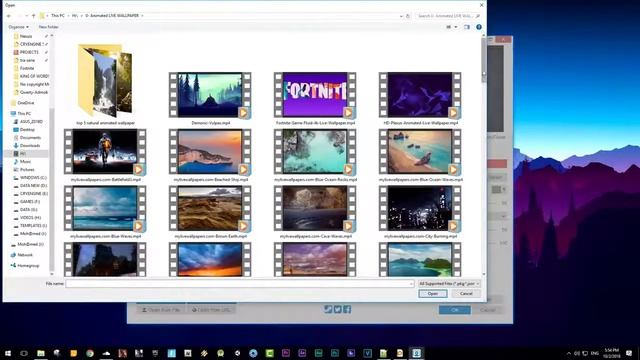Open the Fortnite folder in sidebar
This screenshot has height=360, width=640.
(x=27, y=68)
